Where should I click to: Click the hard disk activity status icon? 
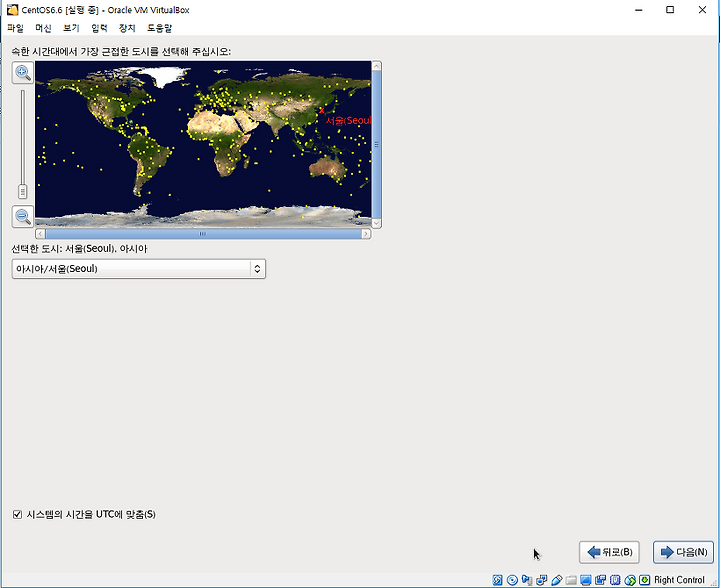497,580
